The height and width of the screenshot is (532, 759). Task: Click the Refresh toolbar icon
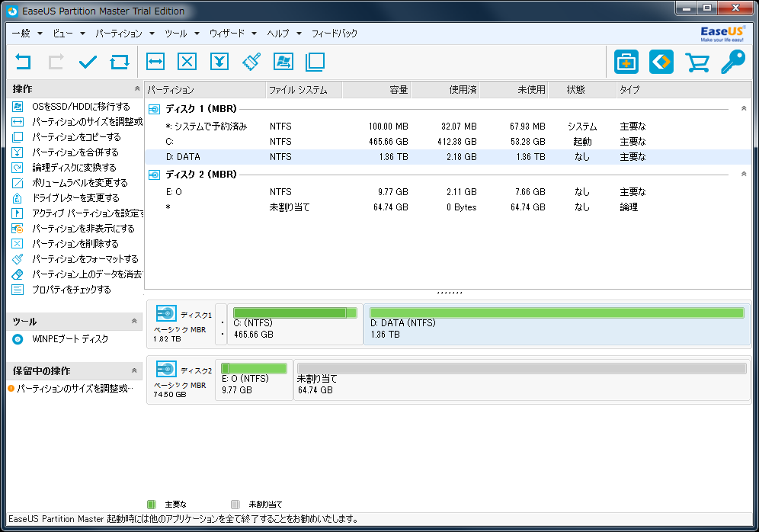[120, 62]
